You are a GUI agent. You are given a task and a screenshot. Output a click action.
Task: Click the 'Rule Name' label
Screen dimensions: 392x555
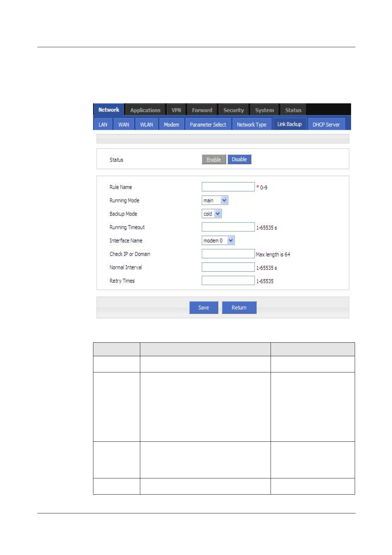121,187
